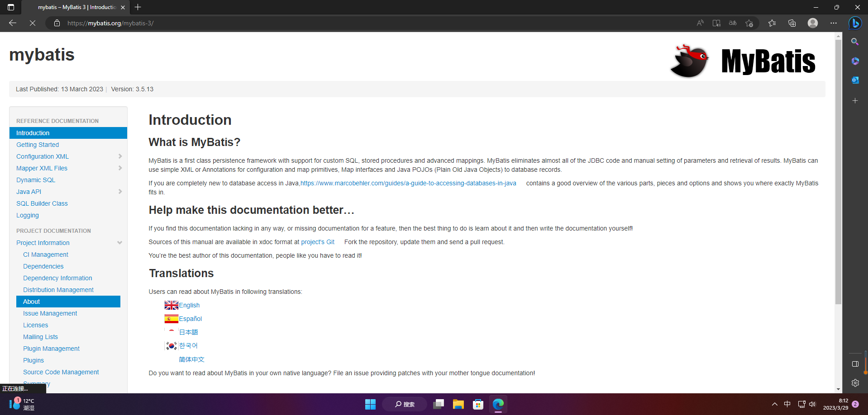
Task: Open Source Code Management link
Action: tap(61, 372)
